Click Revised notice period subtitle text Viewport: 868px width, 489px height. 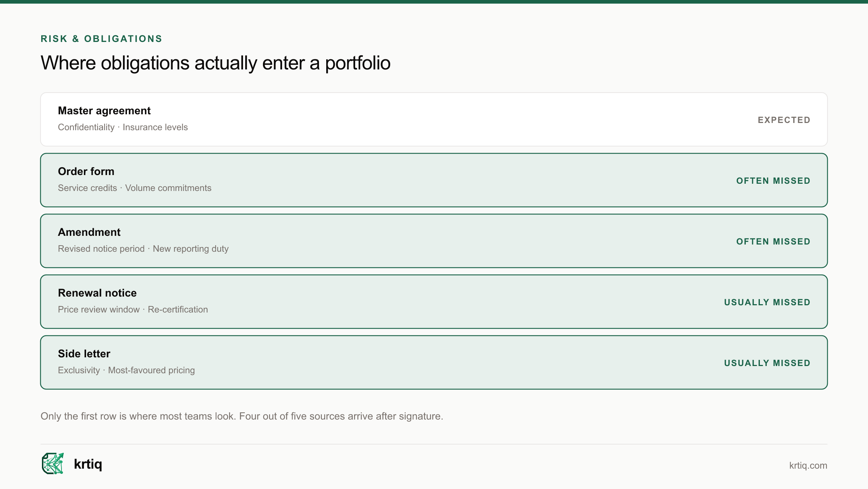101,249
